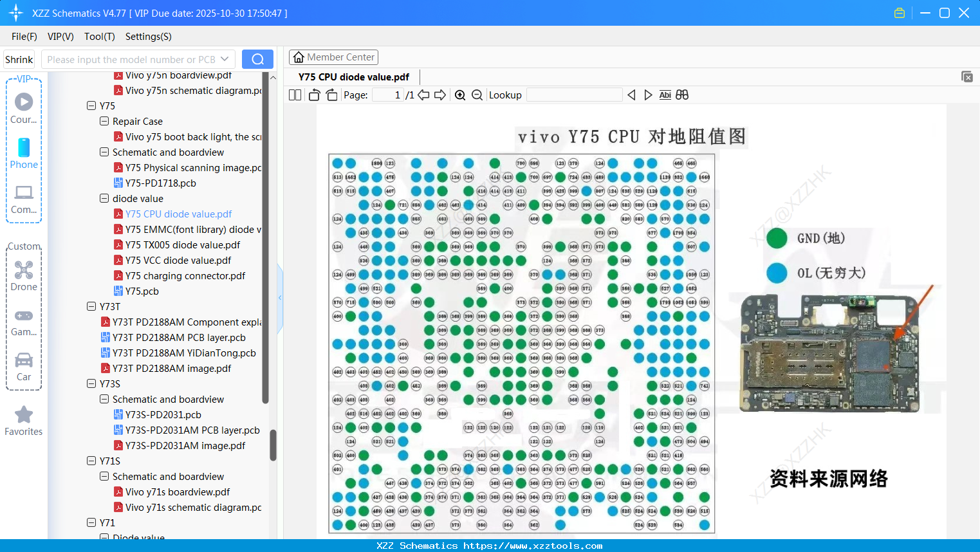Click the file tree scroll-up arrow
Image resolution: width=980 pixels, height=552 pixels.
273,77
